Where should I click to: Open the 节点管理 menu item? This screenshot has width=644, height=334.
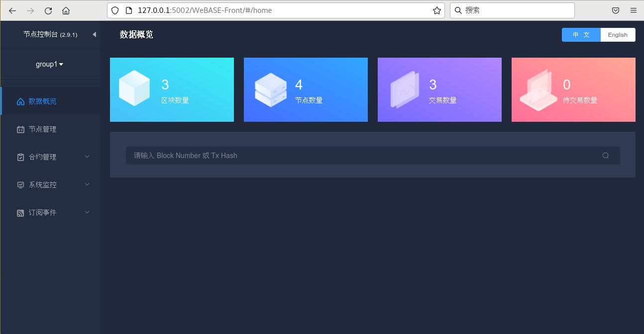[x=42, y=129]
